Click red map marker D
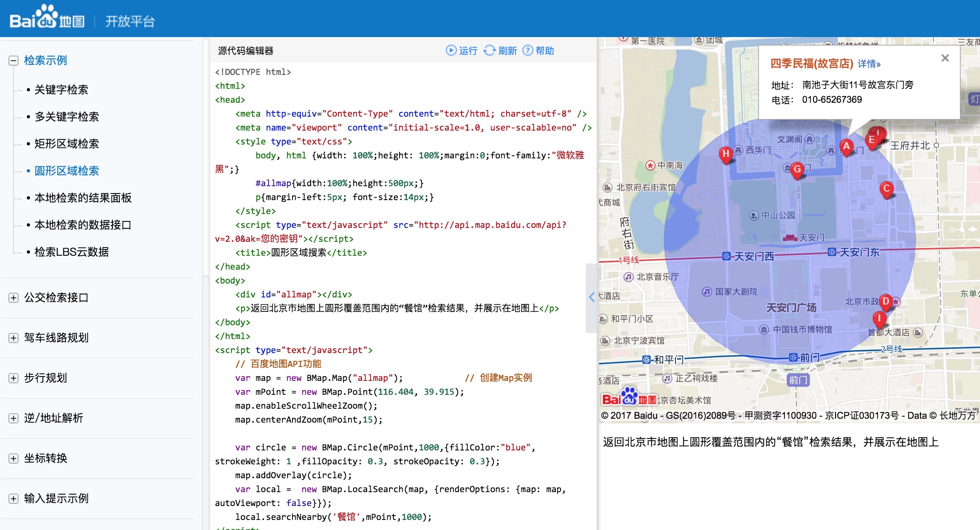The image size is (980, 530). [x=886, y=302]
